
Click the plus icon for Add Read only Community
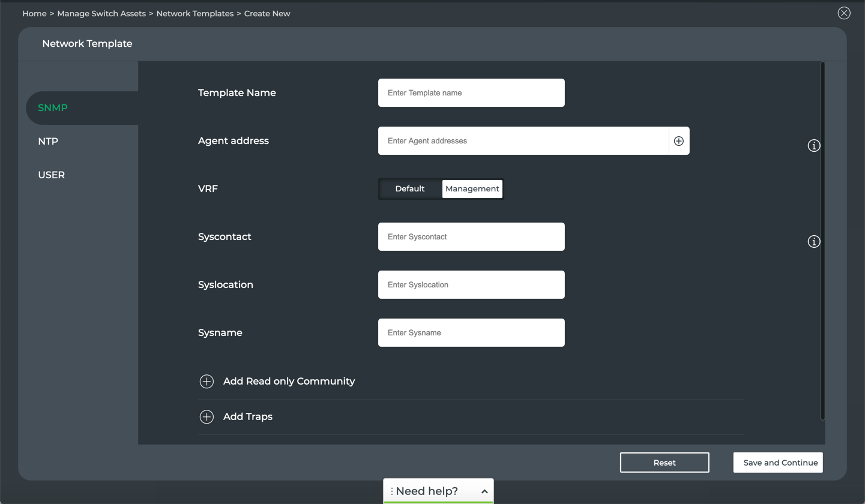click(206, 382)
